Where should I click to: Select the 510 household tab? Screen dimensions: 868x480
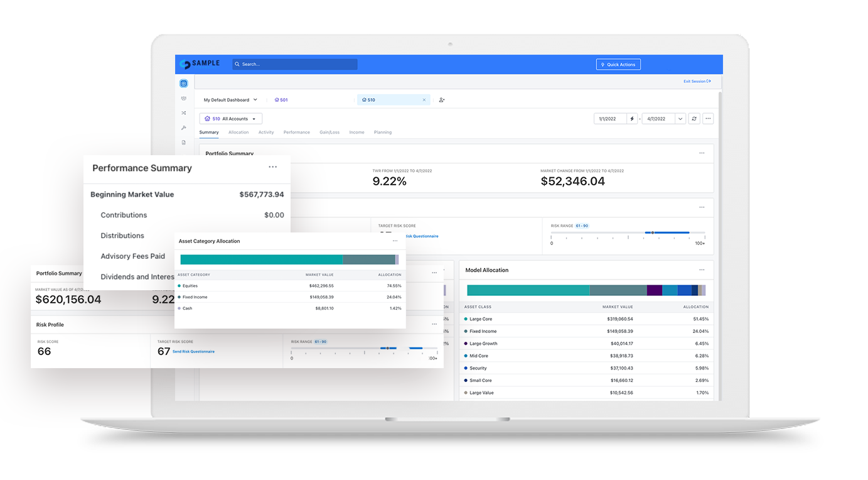click(394, 100)
